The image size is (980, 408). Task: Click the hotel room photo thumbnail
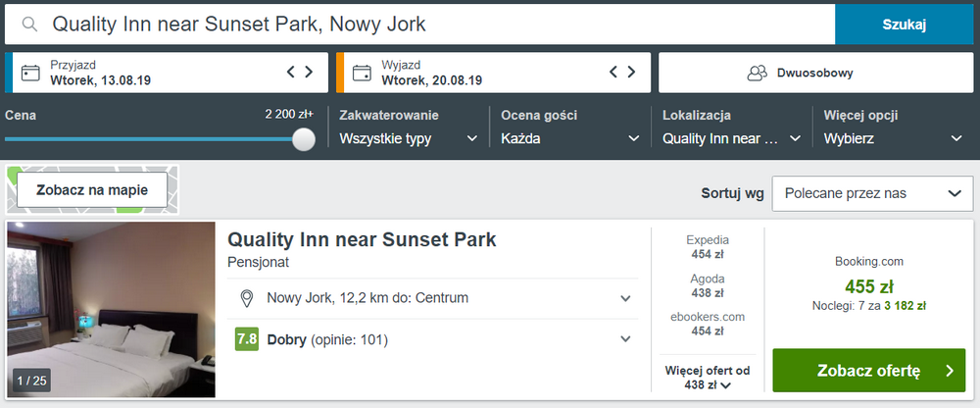click(x=111, y=309)
